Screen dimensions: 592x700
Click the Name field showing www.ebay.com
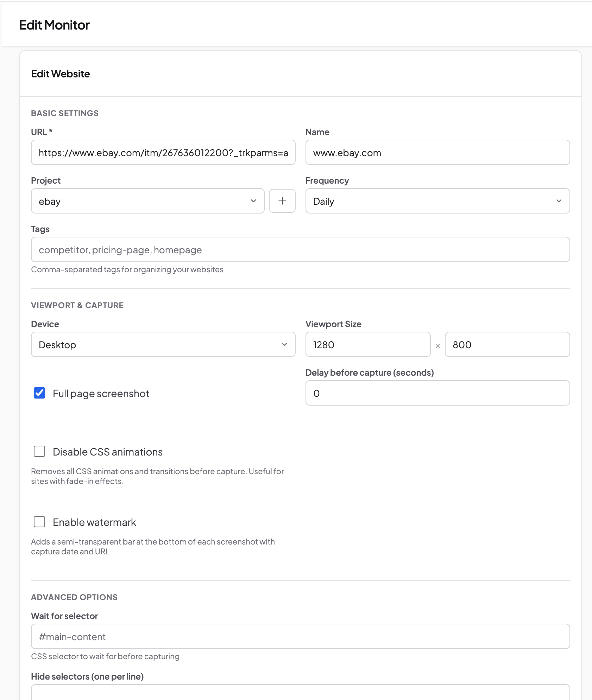(437, 152)
